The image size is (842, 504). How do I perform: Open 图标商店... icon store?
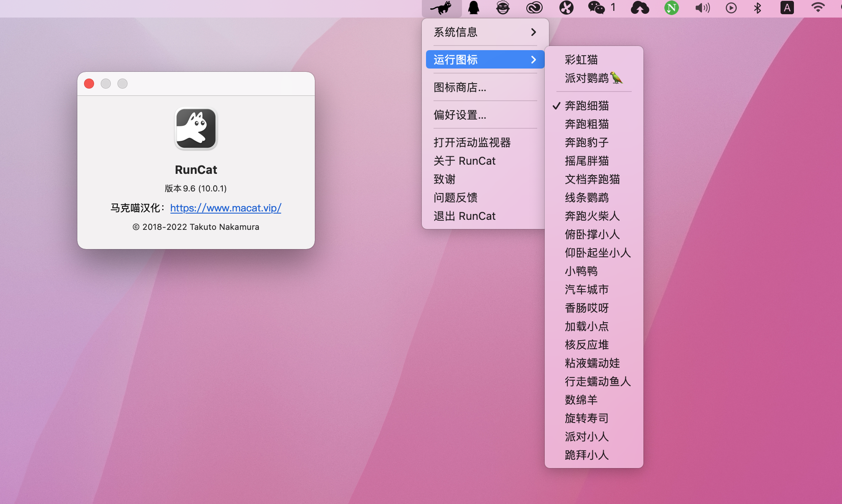460,87
